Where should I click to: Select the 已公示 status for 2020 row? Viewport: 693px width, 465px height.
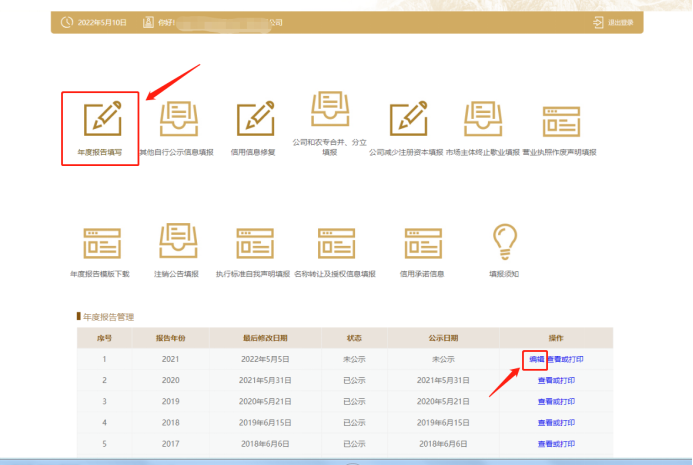point(354,381)
